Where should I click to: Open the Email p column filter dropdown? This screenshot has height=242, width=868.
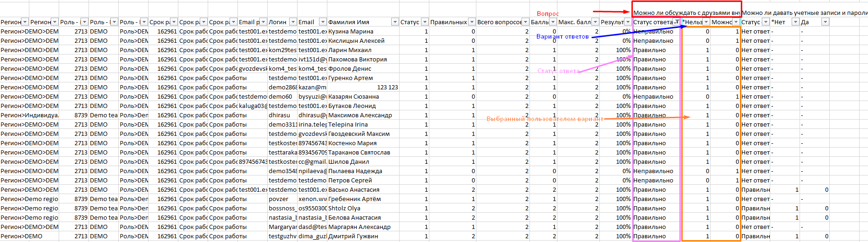(263, 22)
